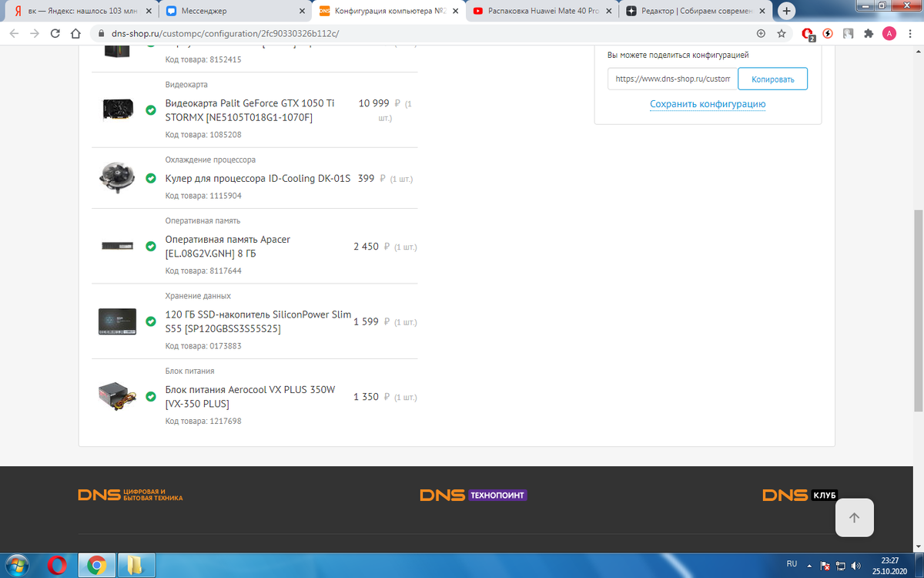The height and width of the screenshot is (578, 924).
Task: Click the lightning bolt extension icon
Action: (828, 34)
